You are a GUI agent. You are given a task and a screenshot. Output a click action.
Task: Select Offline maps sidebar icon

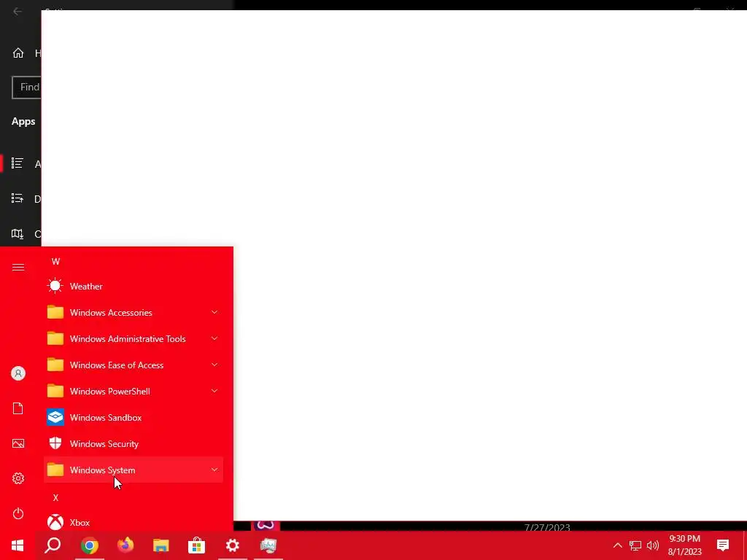pos(18,234)
